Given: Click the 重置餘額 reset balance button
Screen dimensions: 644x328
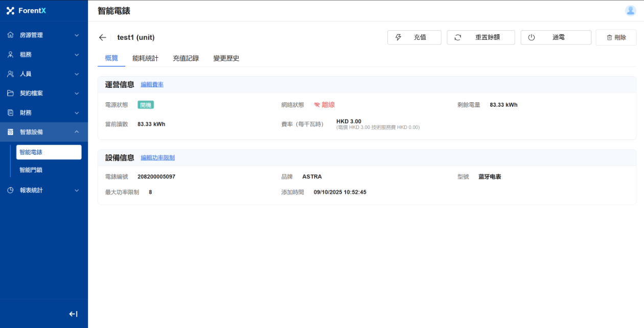Looking at the screenshot, I should coord(480,37).
